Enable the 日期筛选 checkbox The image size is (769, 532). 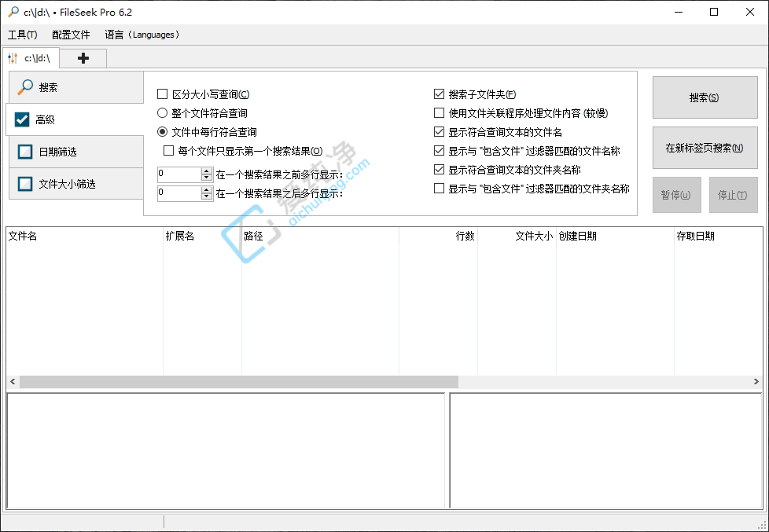tap(25, 152)
